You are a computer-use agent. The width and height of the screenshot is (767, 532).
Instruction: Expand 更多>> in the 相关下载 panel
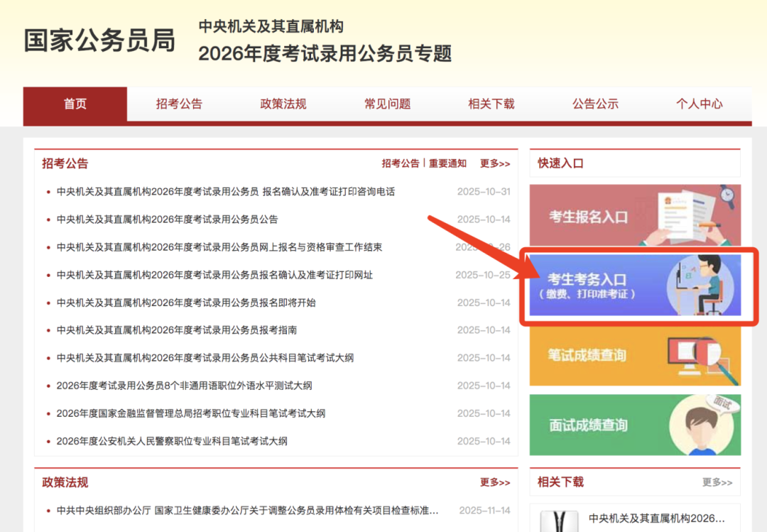(717, 482)
